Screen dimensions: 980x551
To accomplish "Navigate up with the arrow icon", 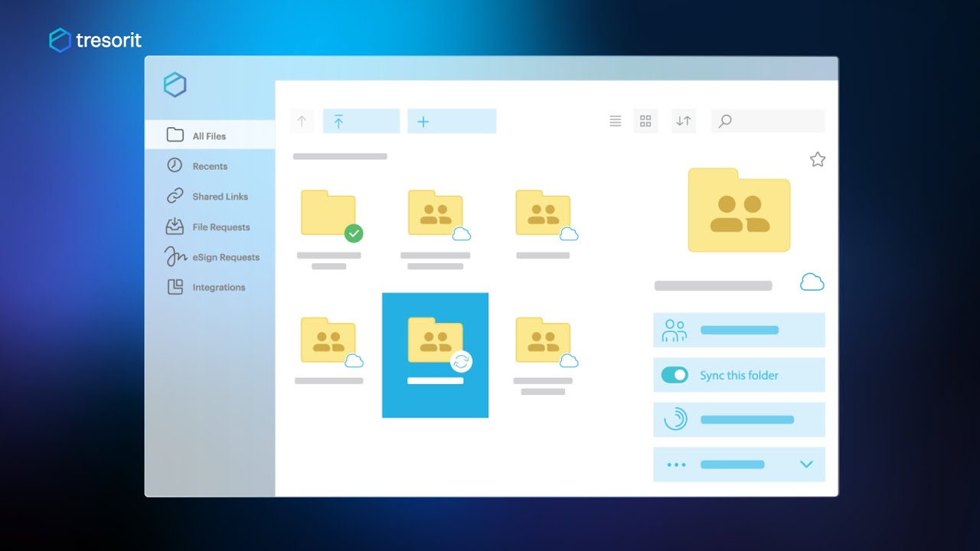I will click(x=302, y=121).
